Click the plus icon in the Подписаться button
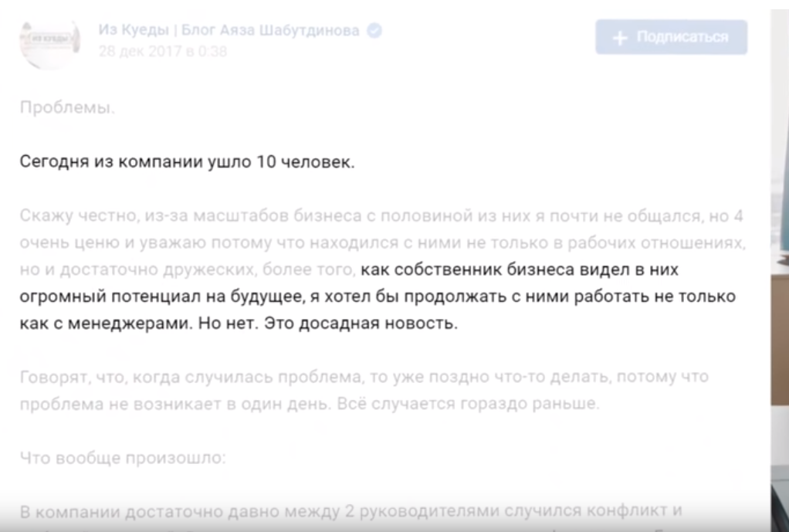 [x=618, y=37]
